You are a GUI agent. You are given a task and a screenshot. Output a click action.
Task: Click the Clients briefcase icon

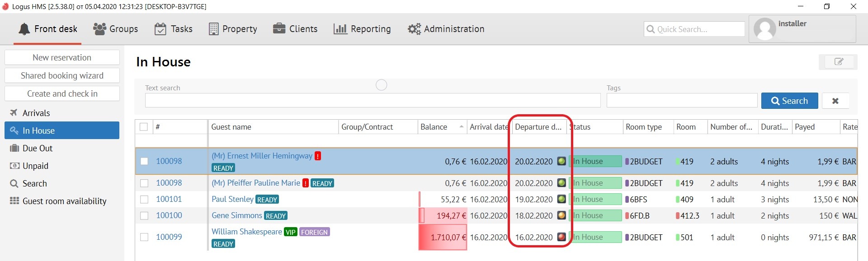tap(279, 29)
